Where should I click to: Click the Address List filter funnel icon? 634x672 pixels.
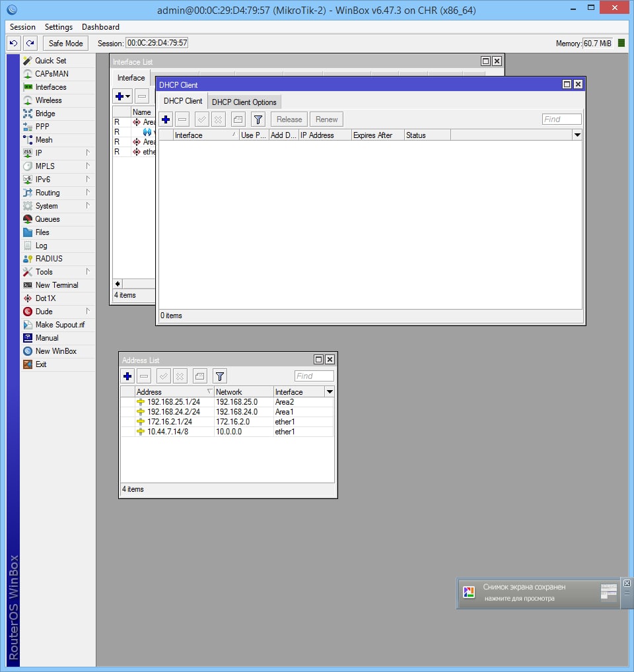220,376
